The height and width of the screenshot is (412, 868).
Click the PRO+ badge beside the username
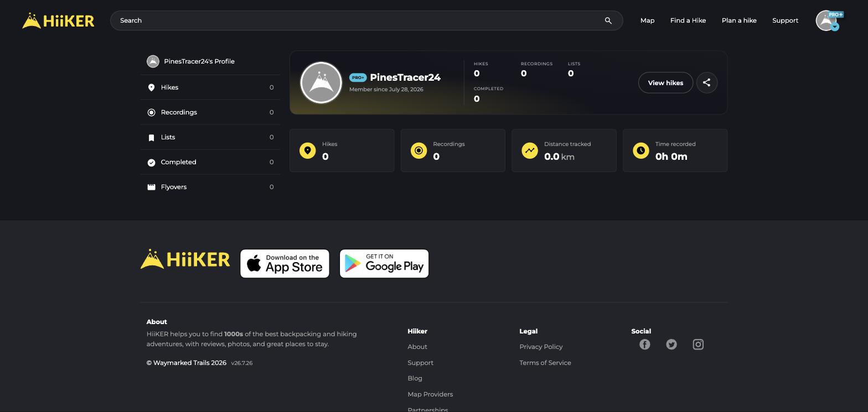[x=358, y=77]
